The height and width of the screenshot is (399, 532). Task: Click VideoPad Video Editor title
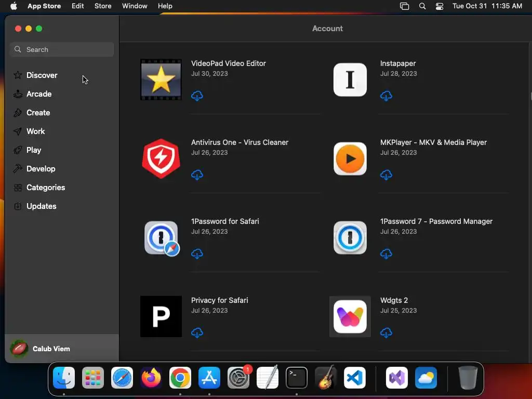(229, 63)
